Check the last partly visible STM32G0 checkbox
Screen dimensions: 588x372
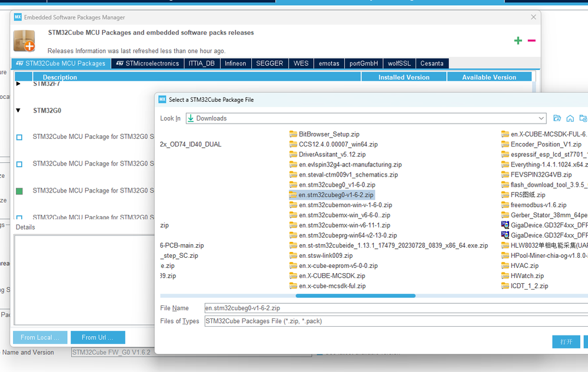tap(19, 217)
